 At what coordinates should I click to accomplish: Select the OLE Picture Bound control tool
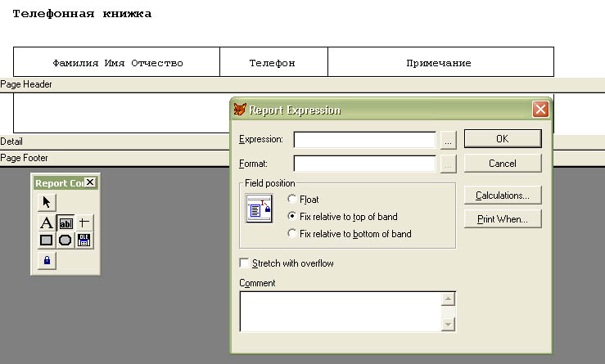(84, 240)
